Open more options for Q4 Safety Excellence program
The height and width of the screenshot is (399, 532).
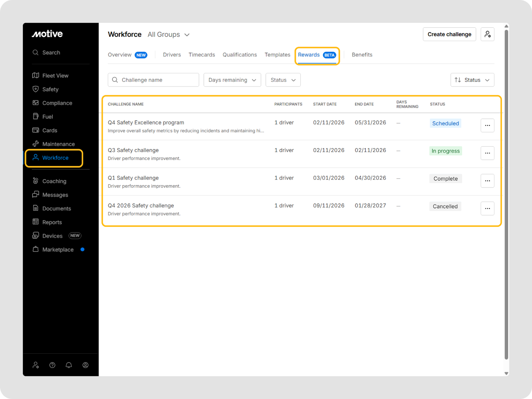(487, 125)
